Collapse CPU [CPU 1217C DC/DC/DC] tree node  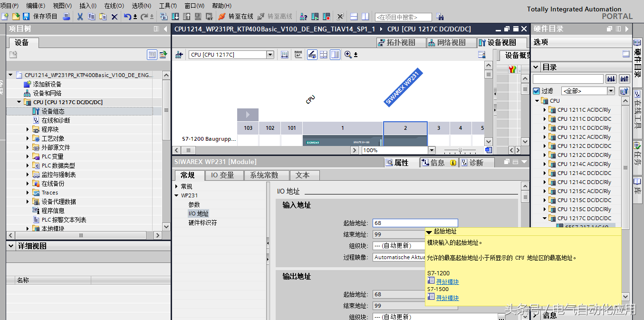tap(19, 102)
